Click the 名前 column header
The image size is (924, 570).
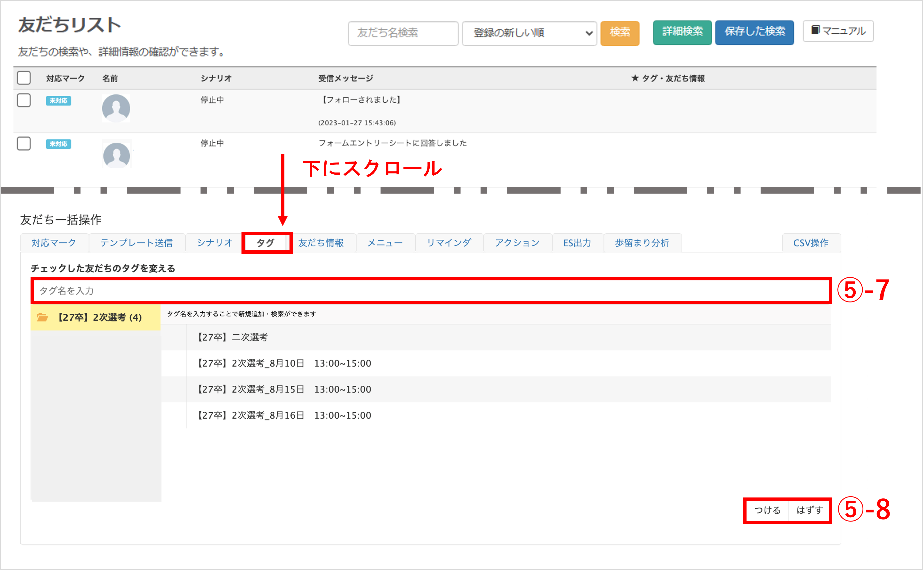point(110,78)
